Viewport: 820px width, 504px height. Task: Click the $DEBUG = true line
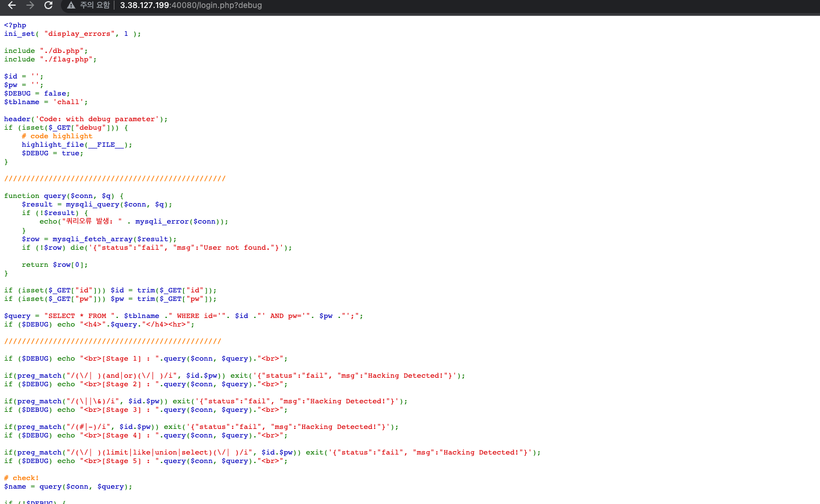(x=52, y=153)
